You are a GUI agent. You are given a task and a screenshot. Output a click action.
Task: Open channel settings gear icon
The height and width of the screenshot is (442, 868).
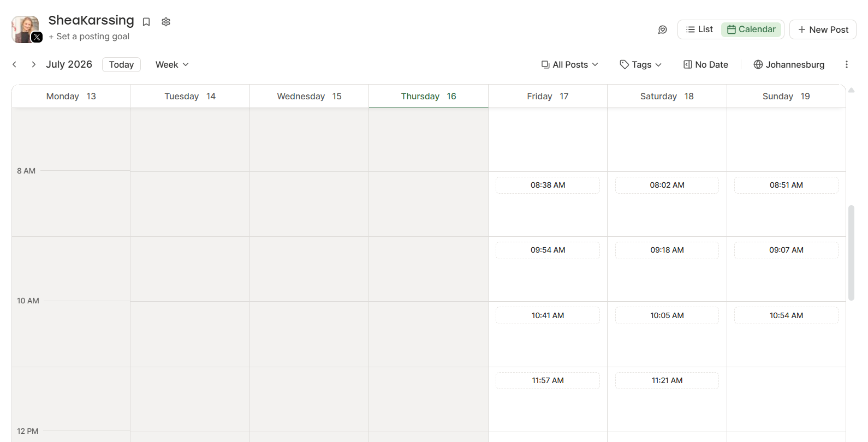click(x=166, y=22)
